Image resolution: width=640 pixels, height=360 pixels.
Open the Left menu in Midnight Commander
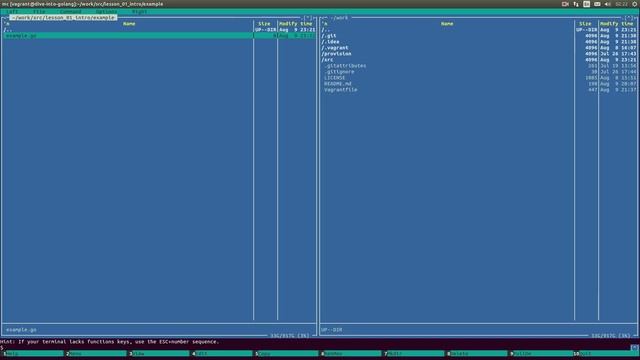[x=12, y=12]
